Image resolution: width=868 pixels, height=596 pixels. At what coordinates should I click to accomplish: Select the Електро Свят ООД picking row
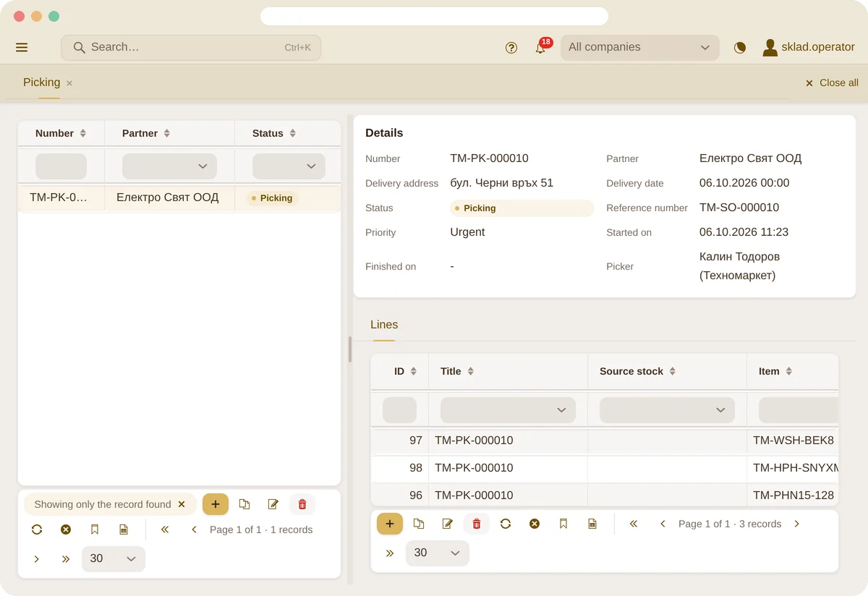click(179, 198)
